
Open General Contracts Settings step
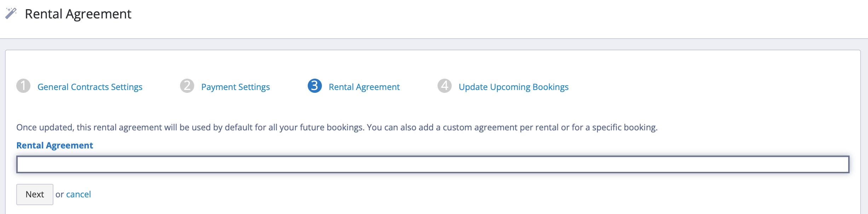click(x=90, y=87)
